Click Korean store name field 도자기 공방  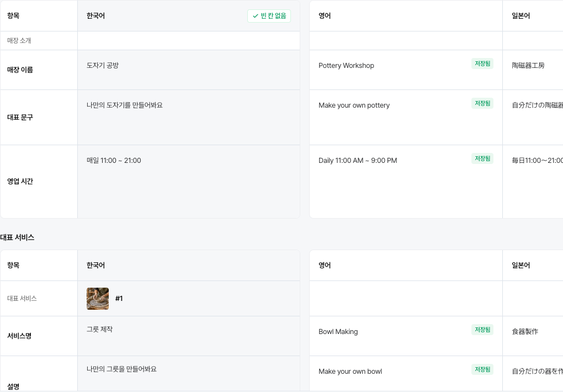tap(189, 70)
